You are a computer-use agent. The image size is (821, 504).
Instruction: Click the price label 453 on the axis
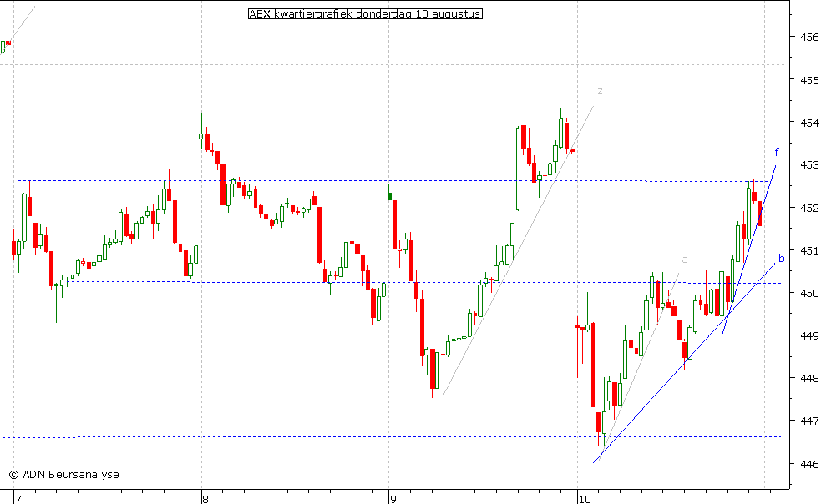[809, 165]
